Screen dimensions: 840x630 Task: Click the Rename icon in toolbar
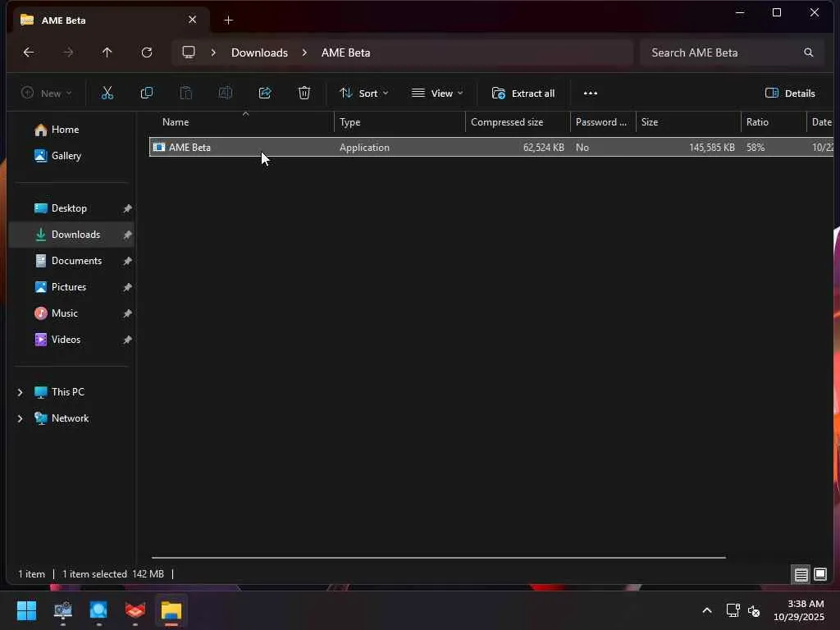(226, 94)
